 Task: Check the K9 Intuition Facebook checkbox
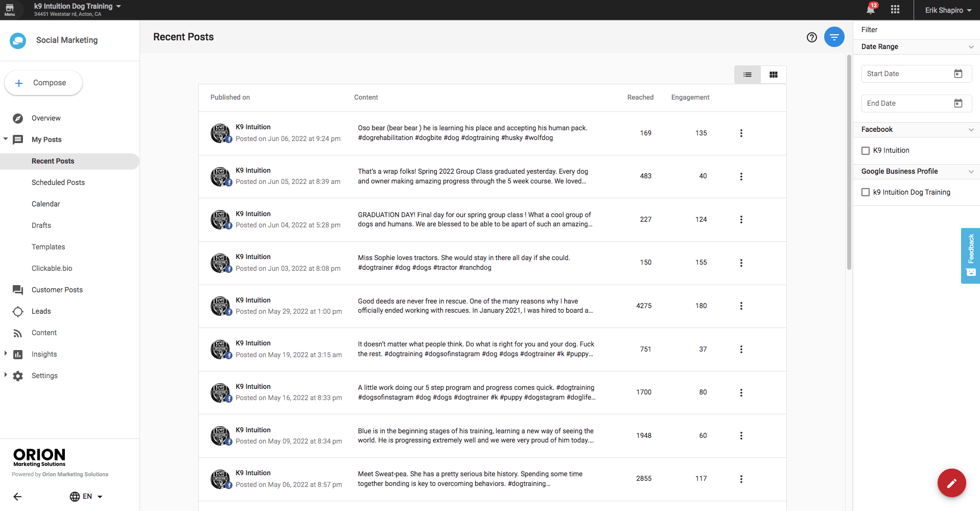866,151
